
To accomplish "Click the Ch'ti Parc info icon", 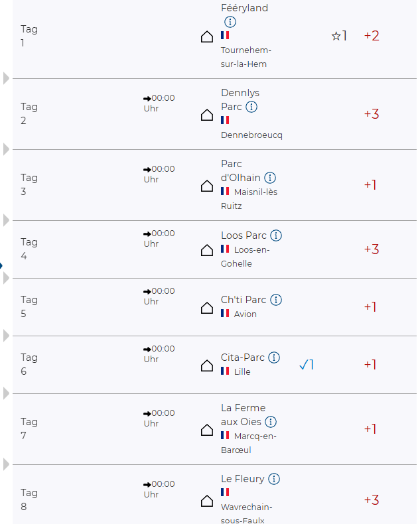I will (x=275, y=300).
